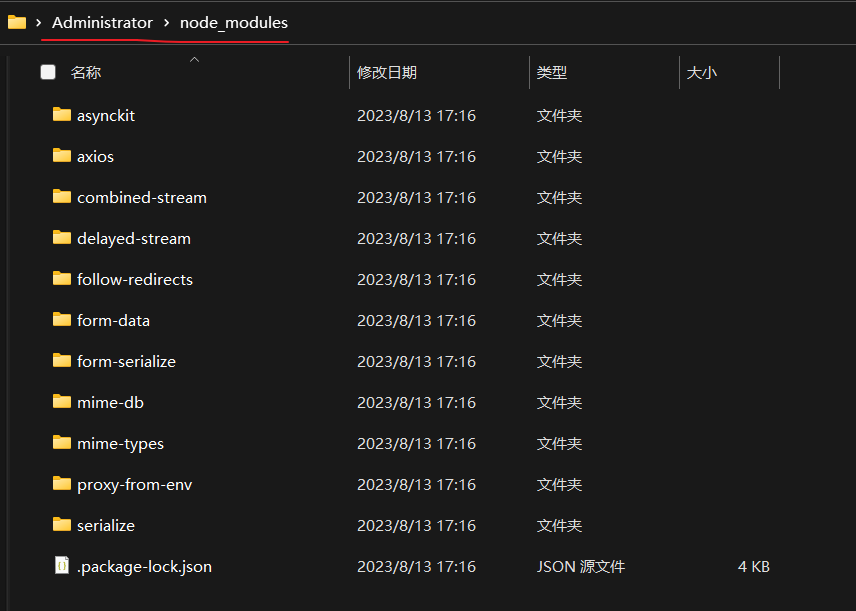Select the .package-lock.json file name
Screen dimensions: 856x611
[x=144, y=567]
